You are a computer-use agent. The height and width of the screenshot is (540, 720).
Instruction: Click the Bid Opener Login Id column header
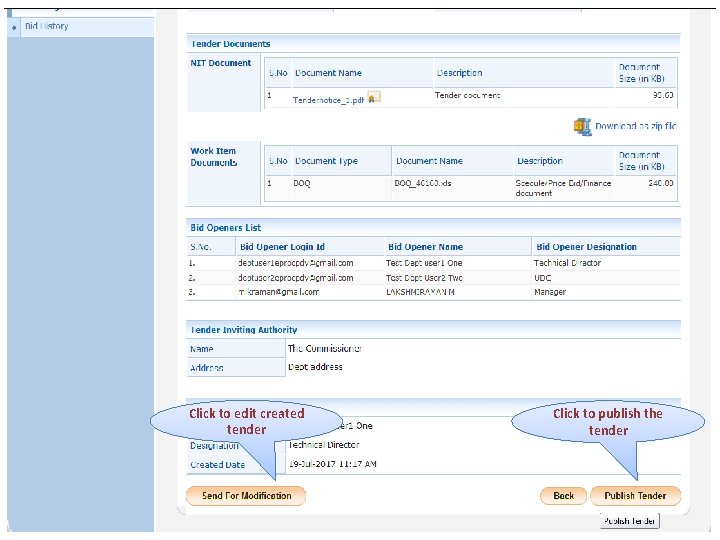[282, 247]
